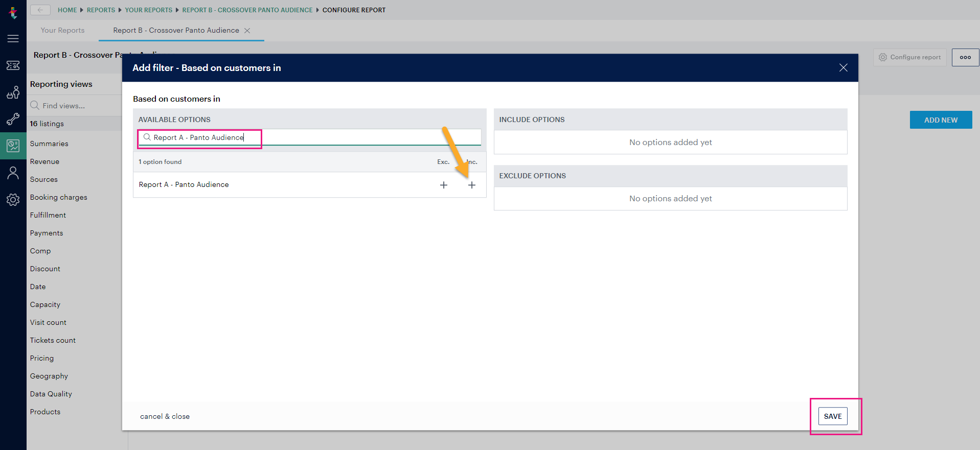Open the reports chart icon in the sidebar
The width and height of the screenshot is (980, 450).
[x=13, y=146]
